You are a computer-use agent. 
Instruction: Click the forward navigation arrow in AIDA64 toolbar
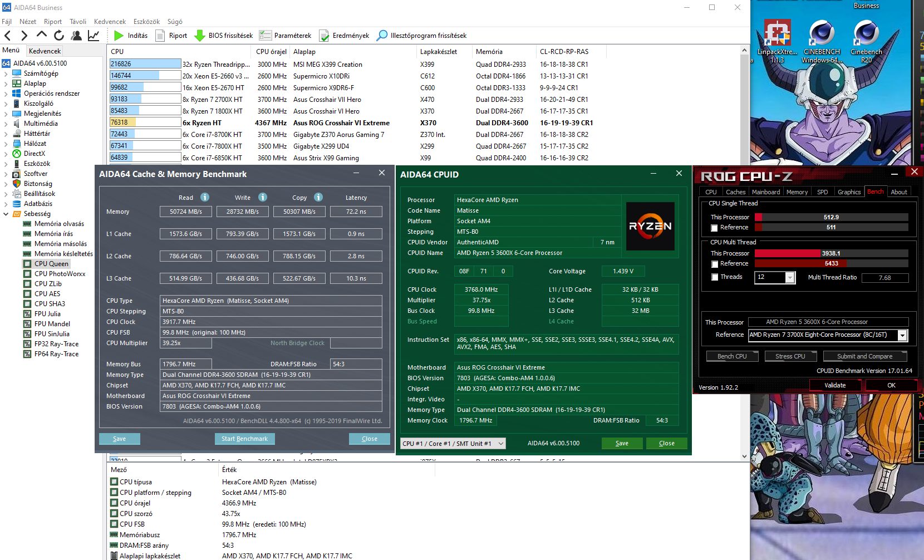[x=24, y=36]
